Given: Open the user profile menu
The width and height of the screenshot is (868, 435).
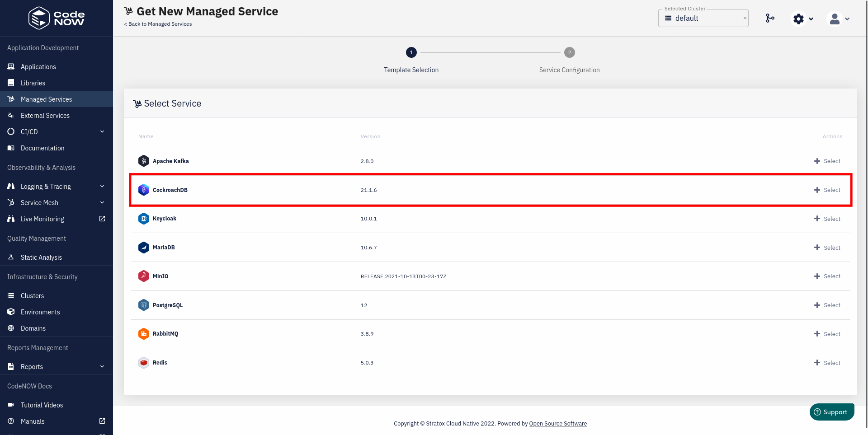Looking at the screenshot, I should [x=839, y=19].
